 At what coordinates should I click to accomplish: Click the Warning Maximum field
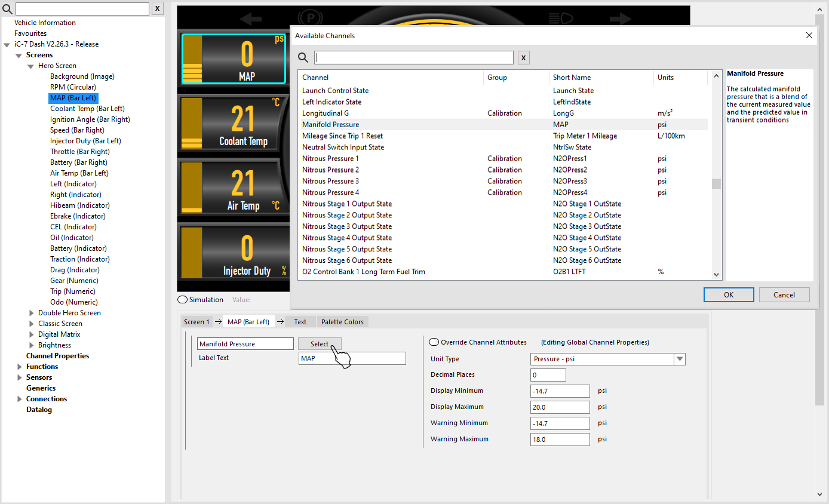click(560, 440)
